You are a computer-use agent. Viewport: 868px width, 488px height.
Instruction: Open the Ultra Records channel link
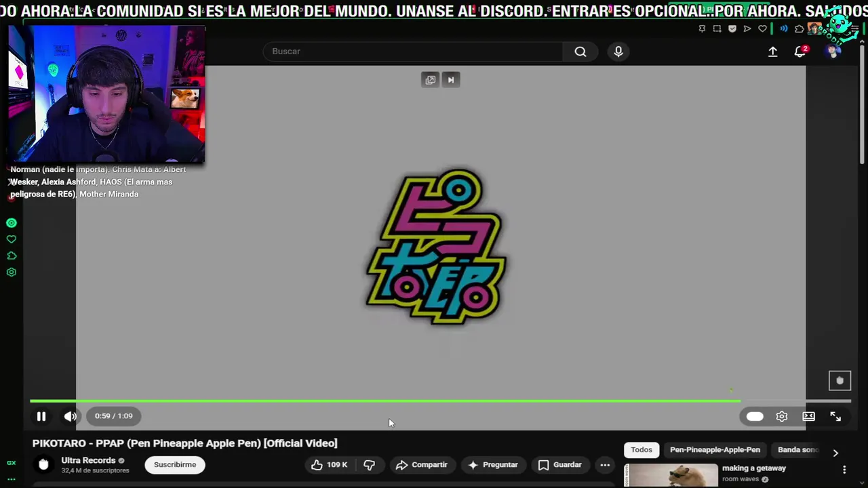(x=88, y=460)
